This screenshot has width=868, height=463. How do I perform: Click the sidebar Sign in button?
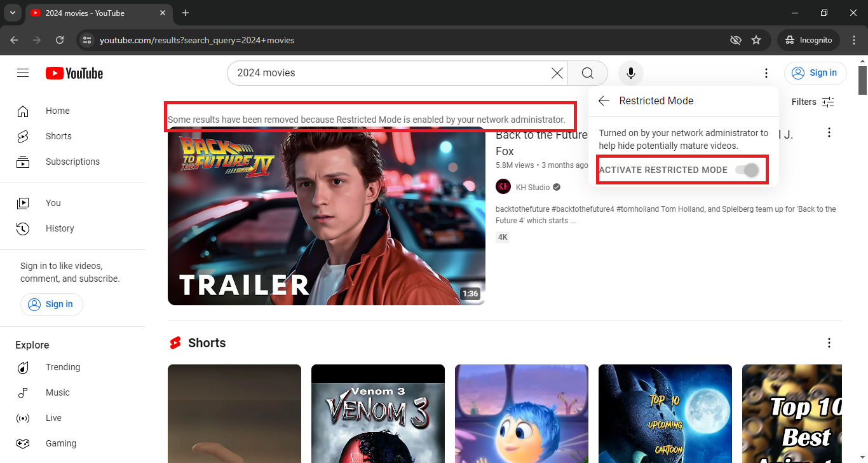point(51,304)
